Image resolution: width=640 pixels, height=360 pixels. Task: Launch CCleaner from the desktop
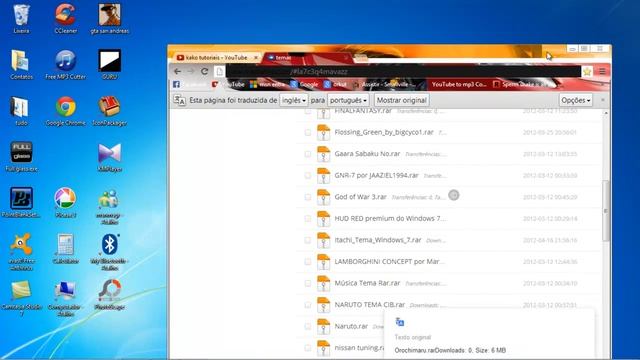(x=65, y=18)
